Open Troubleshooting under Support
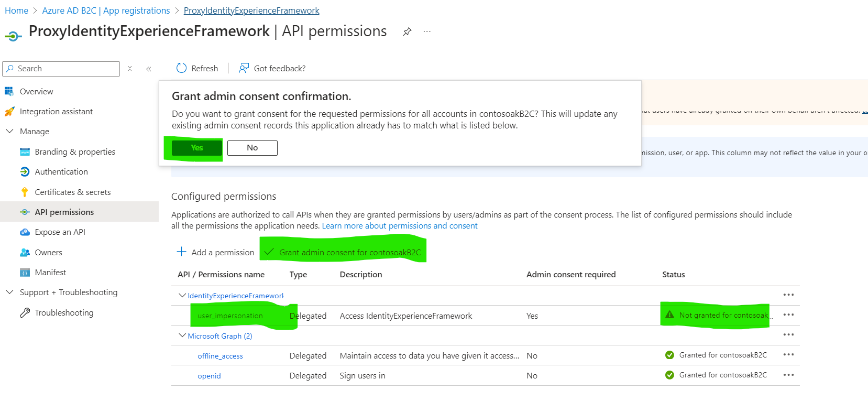Viewport: 868px width, 412px height. pos(64,312)
